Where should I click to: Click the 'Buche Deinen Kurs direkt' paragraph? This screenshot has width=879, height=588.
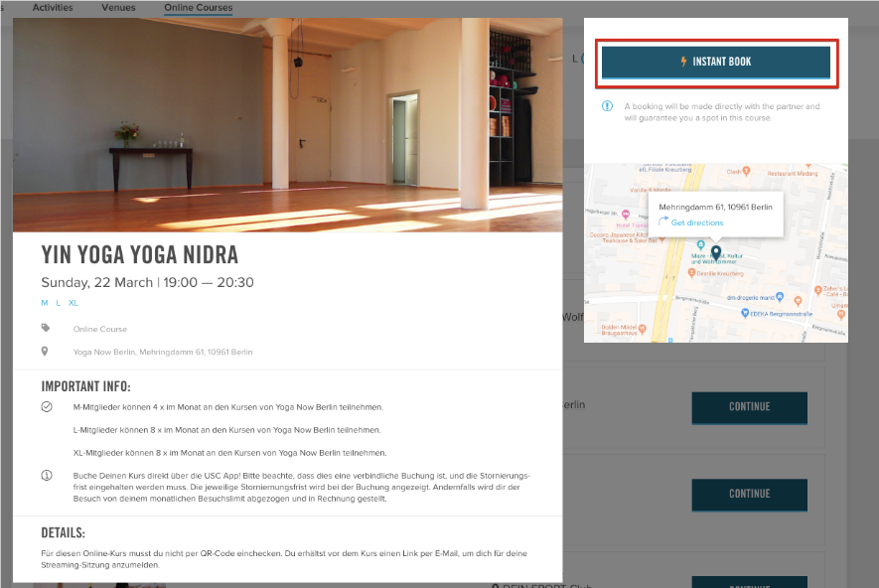coord(302,487)
